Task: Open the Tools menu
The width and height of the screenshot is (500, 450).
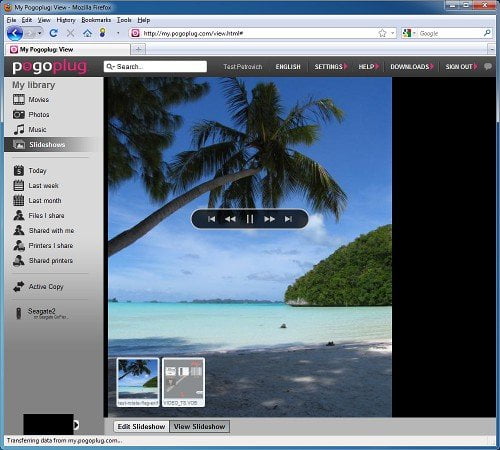Action: [124, 20]
